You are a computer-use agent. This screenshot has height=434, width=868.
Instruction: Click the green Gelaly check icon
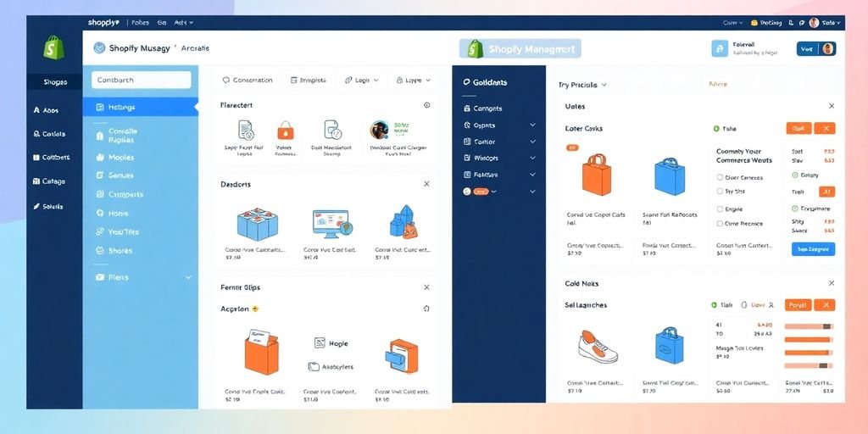coord(795,175)
